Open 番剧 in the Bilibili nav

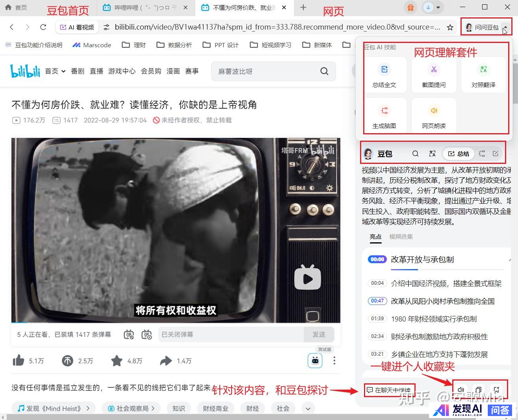tap(78, 71)
